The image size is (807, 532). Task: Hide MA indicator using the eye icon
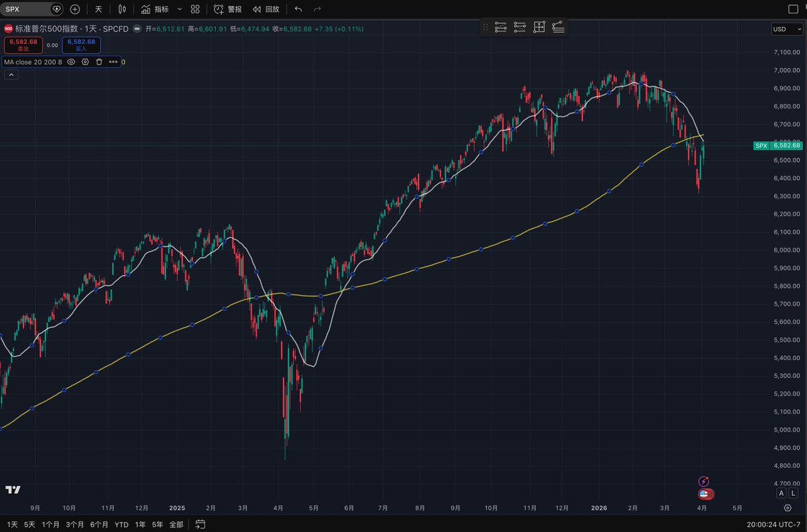[71, 62]
